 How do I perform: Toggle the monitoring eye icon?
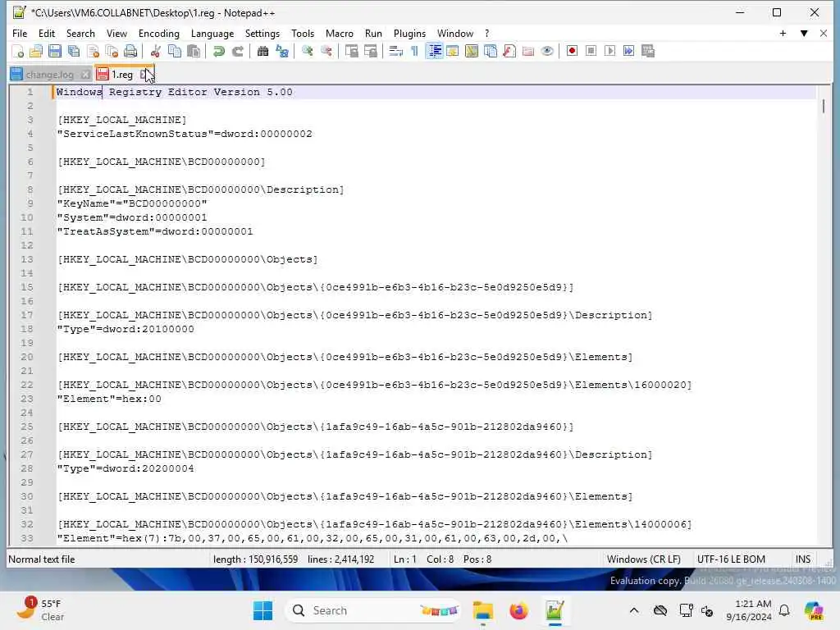[x=547, y=51]
